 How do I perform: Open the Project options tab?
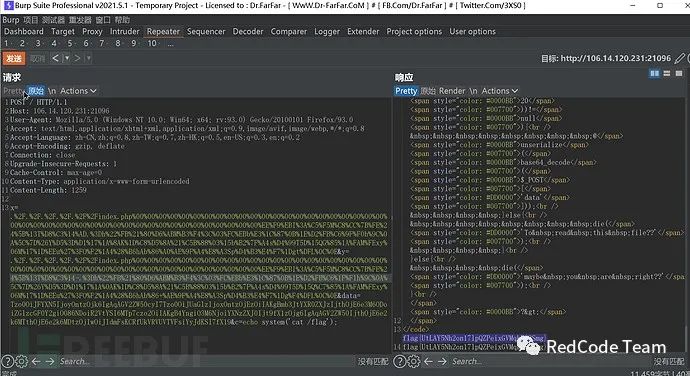(414, 31)
